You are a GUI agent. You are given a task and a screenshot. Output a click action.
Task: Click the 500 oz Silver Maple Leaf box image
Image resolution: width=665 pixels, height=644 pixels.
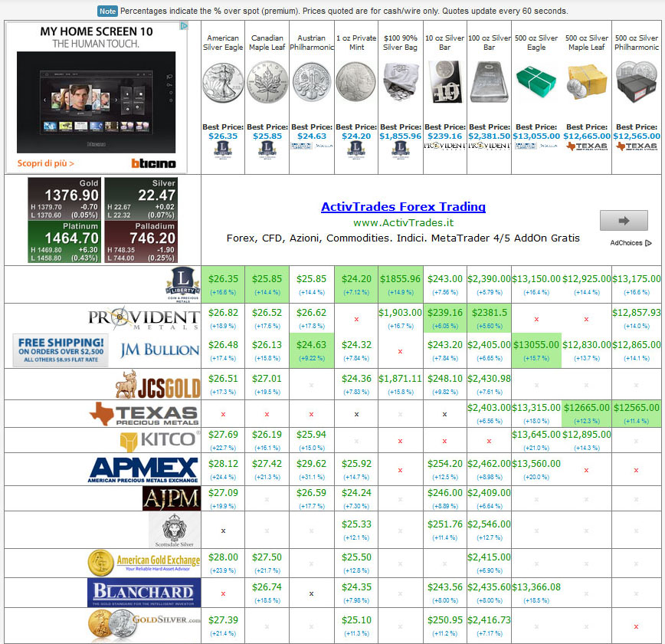[x=587, y=82]
